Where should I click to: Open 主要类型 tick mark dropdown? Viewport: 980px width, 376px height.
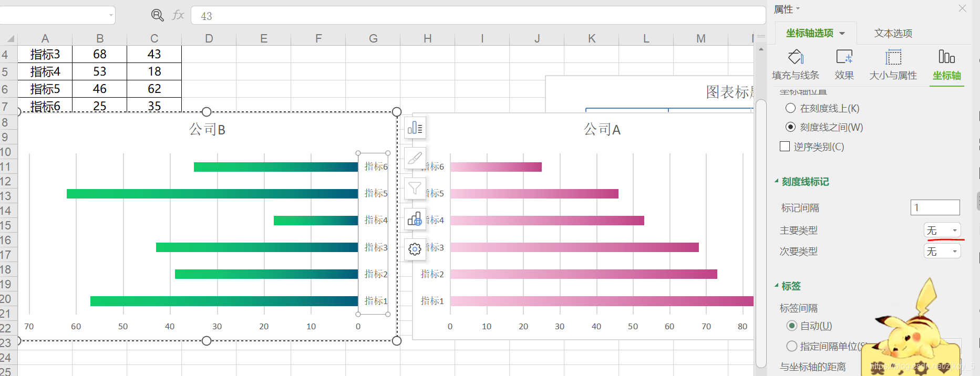click(x=942, y=230)
